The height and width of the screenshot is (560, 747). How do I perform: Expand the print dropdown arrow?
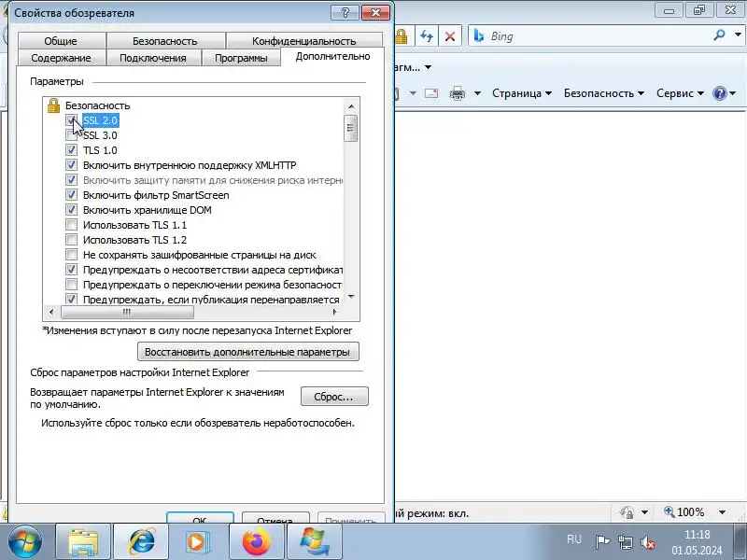pos(477,93)
